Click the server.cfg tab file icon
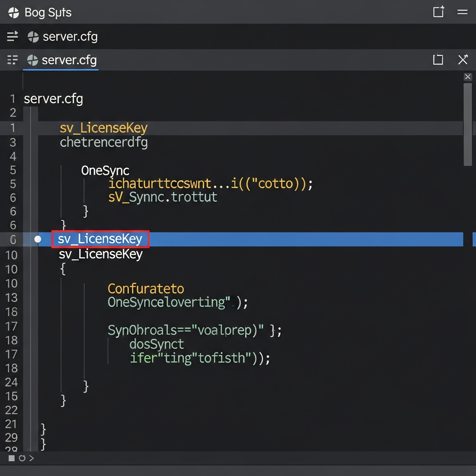The height and width of the screenshot is (476, 476). 33,60
